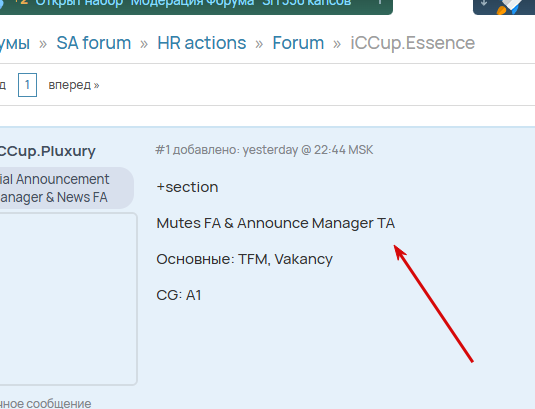Screen dimensions: 535x409
Task: Open the iCCup.Pluxury user profile
Action: point(47,151)
